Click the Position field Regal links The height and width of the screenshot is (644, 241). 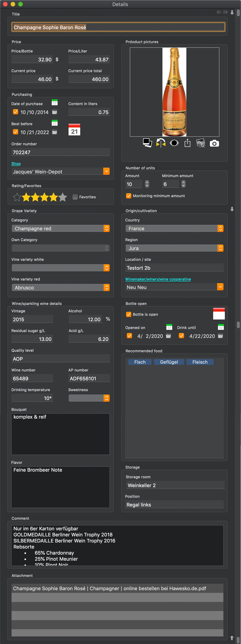(174, 505)
